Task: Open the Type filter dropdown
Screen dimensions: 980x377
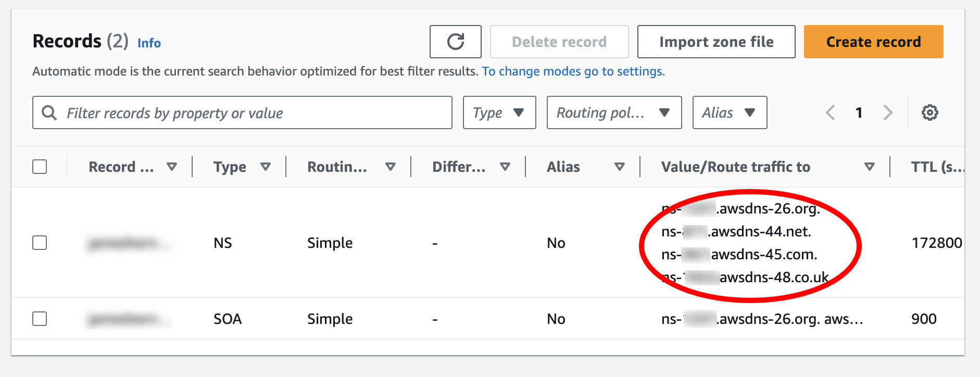Action: pyautogui.click(x=499, y=112)
